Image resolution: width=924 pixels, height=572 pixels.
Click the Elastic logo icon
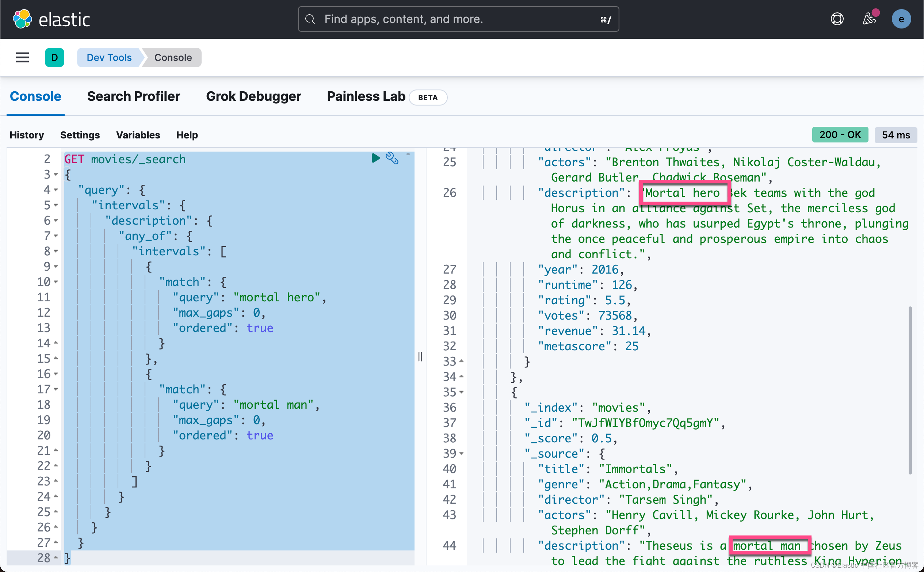(x=22, y=19)
